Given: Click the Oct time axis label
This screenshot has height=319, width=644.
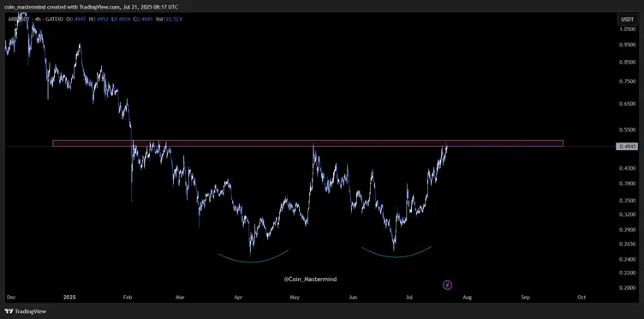Looking at the screenshot, I should [x=581, y=297].
